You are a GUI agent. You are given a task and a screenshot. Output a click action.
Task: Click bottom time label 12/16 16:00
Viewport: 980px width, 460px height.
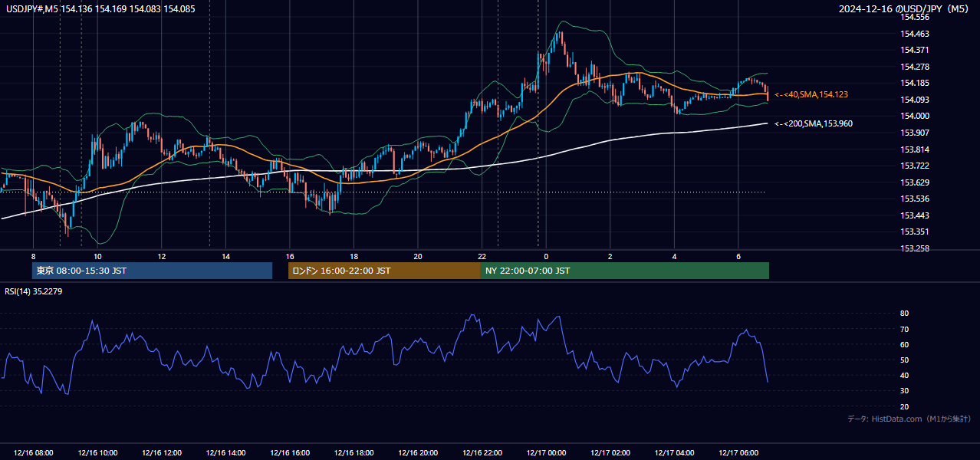(290, 453)
